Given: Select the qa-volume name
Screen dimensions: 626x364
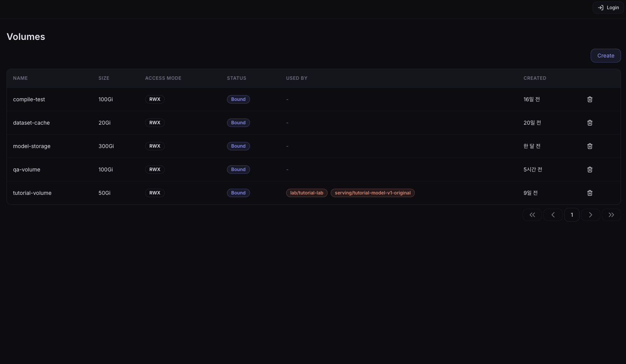Looking at the screenshot, I should click(26, 170).
